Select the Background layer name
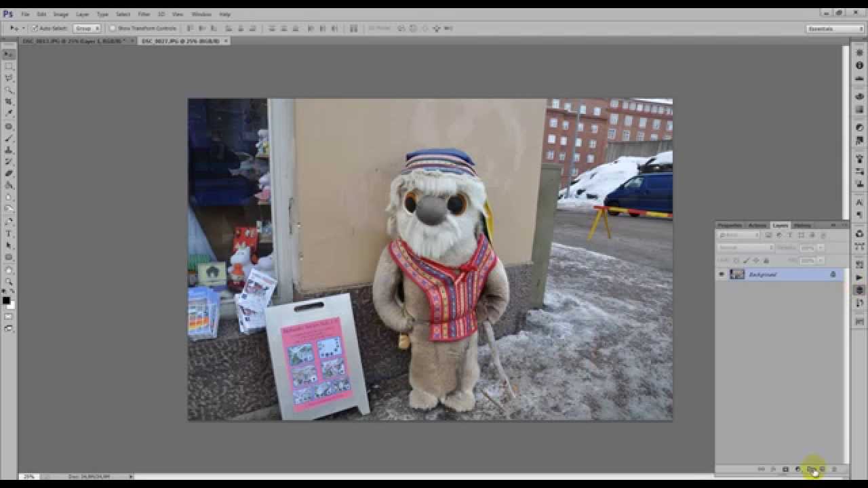The height and width of the screenshot is (488, 868). point(763,274)
